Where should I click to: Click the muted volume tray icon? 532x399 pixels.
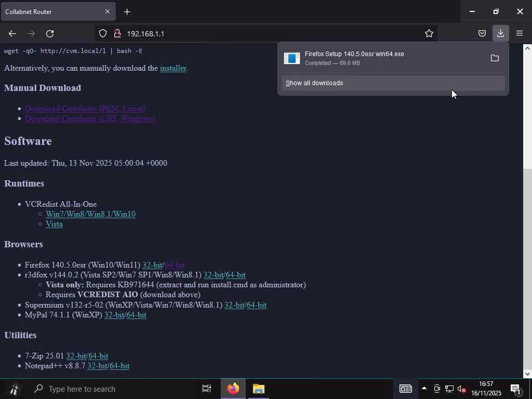461,389
